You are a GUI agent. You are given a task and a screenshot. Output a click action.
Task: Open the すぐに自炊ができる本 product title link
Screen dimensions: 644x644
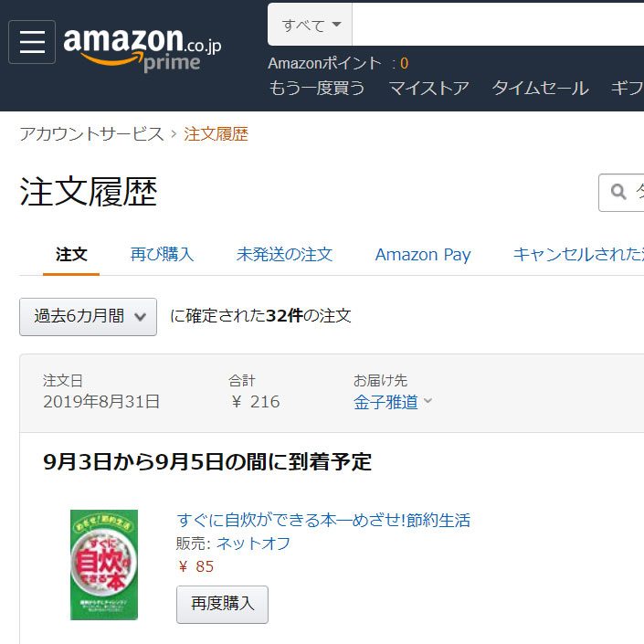click(323, 520)
